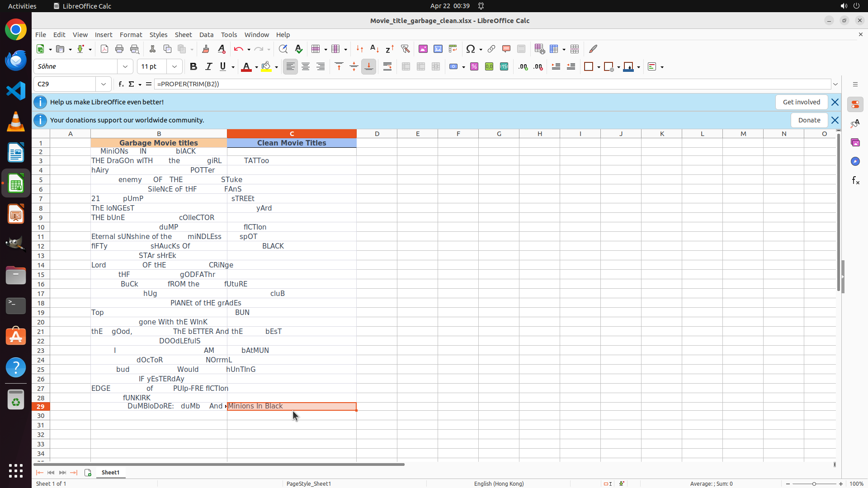
Task: Click the Get involved button
Action: coord(801,102)
